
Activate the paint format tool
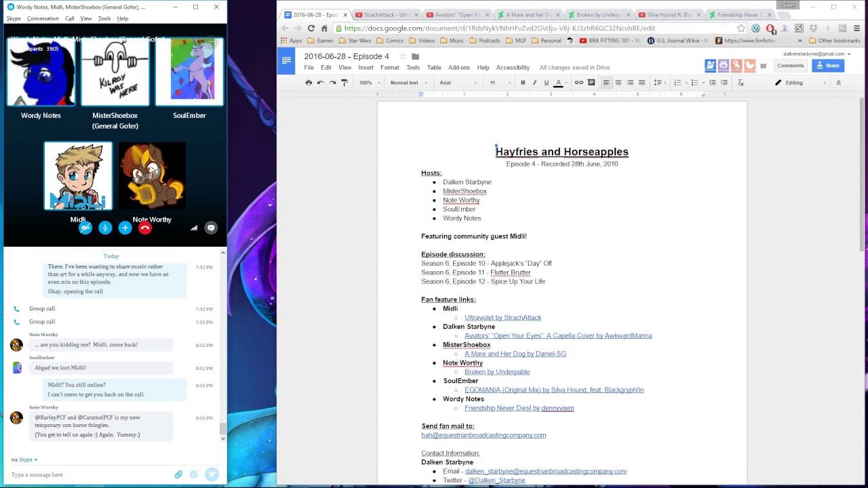tap(344, 83)
